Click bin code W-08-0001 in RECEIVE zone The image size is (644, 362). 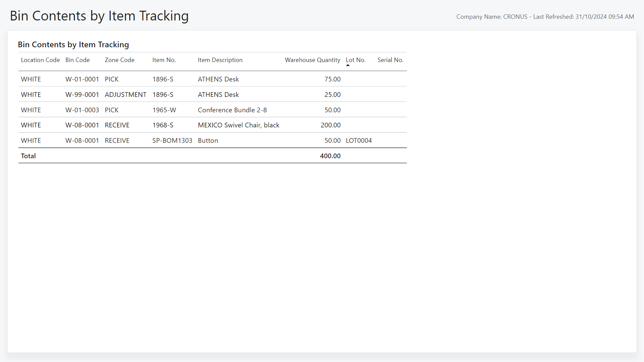82,125
